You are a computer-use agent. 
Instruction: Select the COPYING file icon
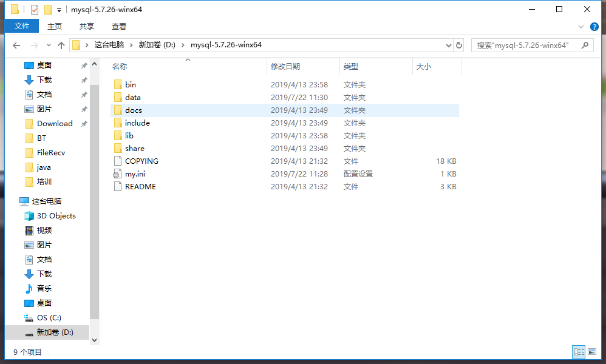(x=118, y=161)
